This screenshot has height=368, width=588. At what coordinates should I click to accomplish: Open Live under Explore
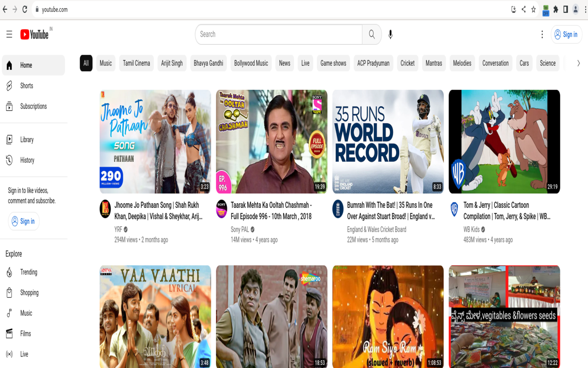click(x=33, y=354)
